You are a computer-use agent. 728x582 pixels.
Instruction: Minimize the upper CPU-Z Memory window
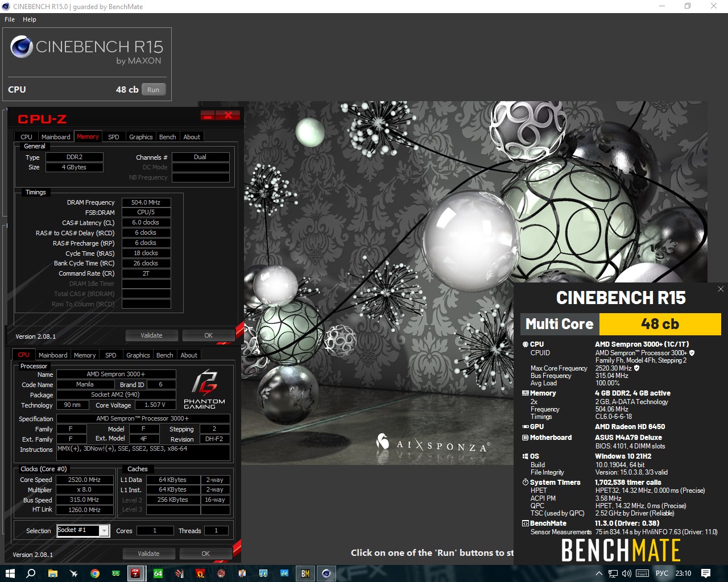pos(208,115)
